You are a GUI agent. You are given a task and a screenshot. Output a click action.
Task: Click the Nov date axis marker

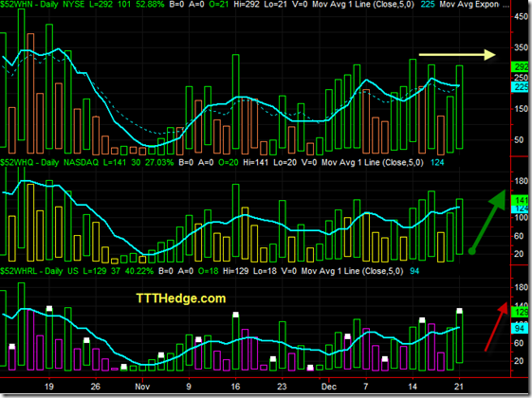coord(142,387)
